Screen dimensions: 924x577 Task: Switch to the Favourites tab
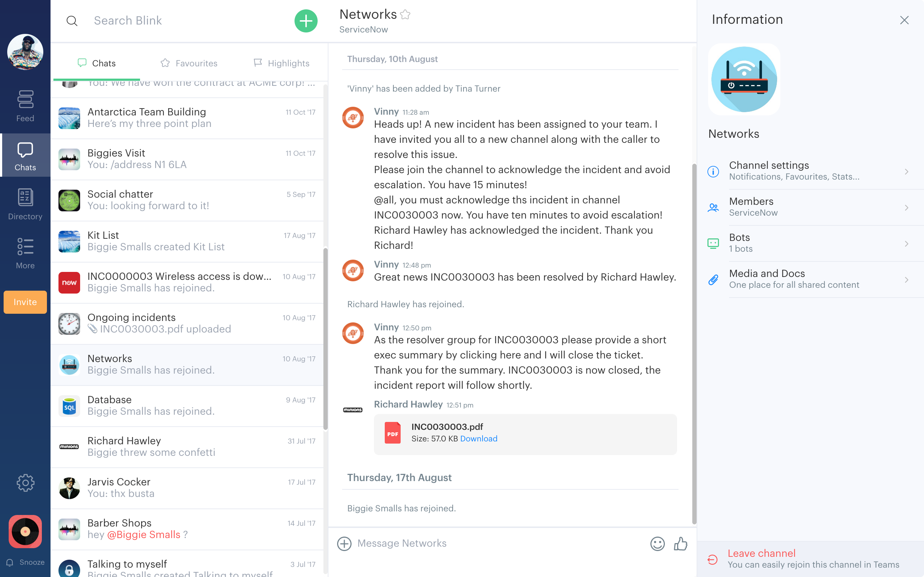[189, 63]
